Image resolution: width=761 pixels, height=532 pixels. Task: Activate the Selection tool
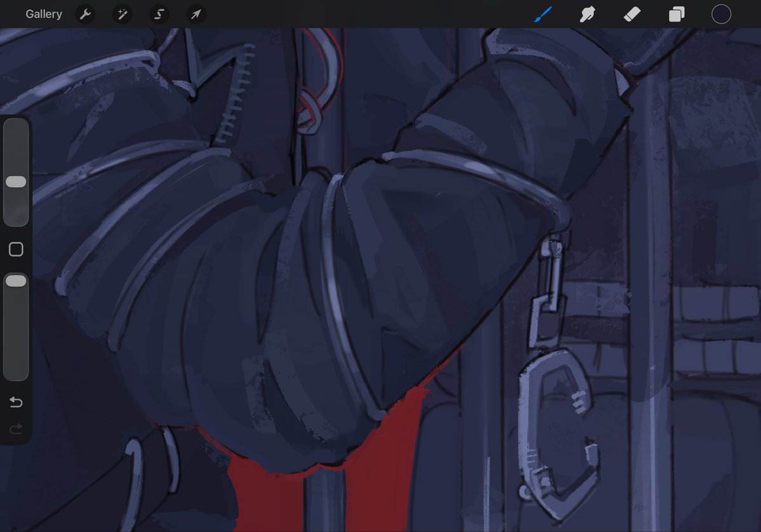(159, 14)
